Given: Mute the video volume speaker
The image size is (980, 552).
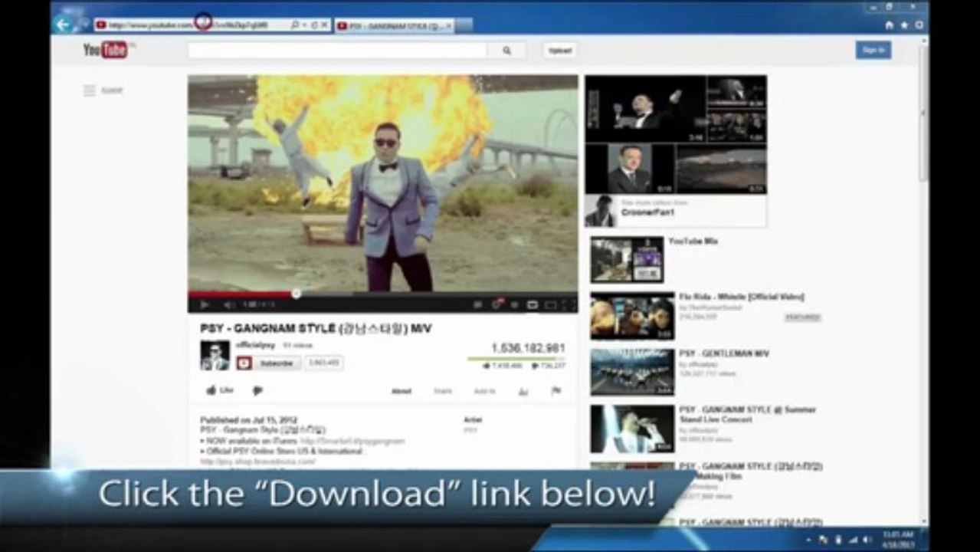Looking at the screenshot, I should coord(228,304).
